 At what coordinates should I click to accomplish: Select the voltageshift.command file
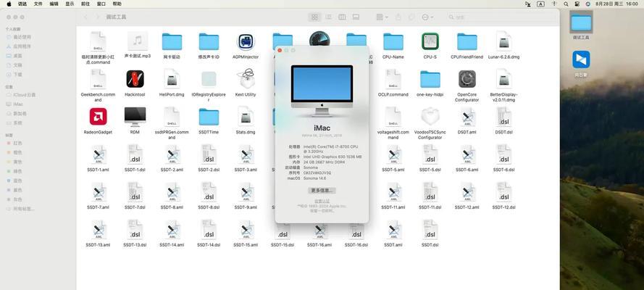(393, 117)
